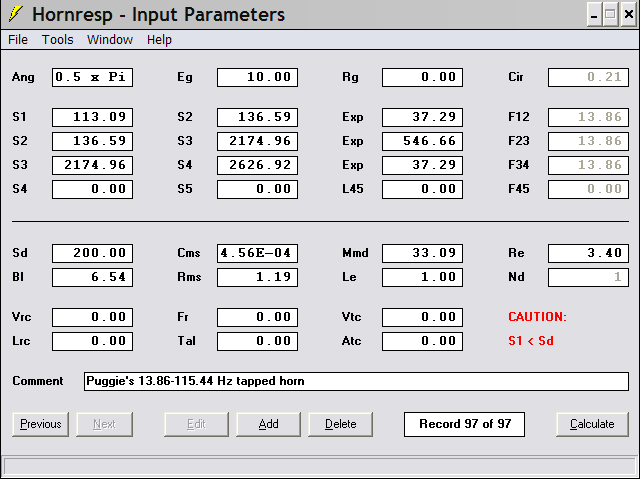Click the greyed-out Next button
640x479 pixels.
[x=104, y=424]
